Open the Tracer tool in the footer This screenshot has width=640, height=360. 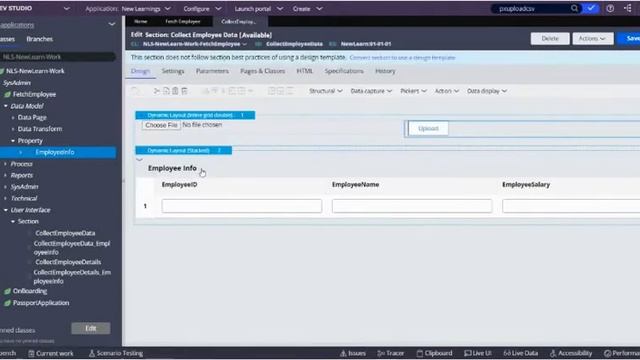391,353
